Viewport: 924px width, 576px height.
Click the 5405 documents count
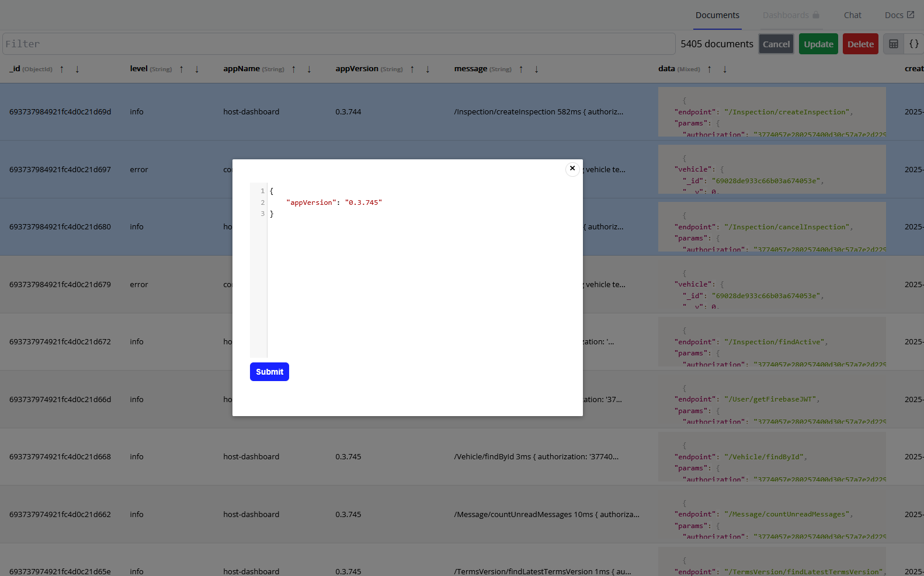(717, 44)
